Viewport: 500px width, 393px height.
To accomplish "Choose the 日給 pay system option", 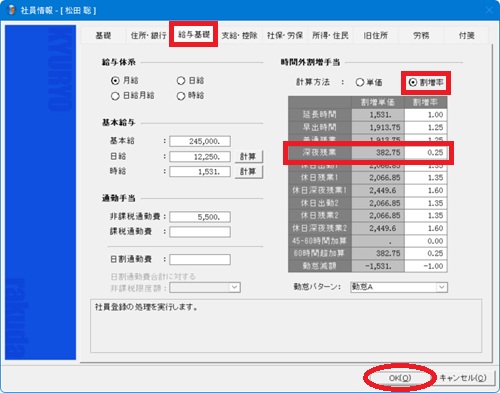I will coord(181,81).
